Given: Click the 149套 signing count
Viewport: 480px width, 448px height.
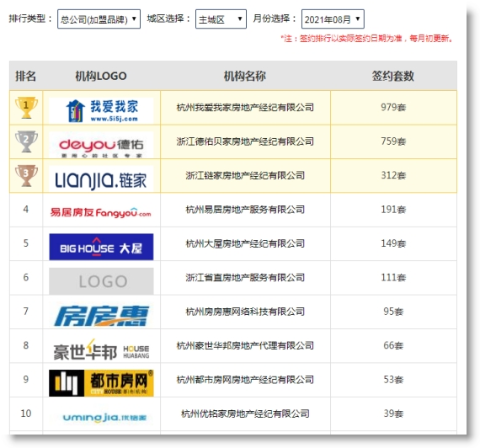Looking at the screenshot, I should (393, 243).
